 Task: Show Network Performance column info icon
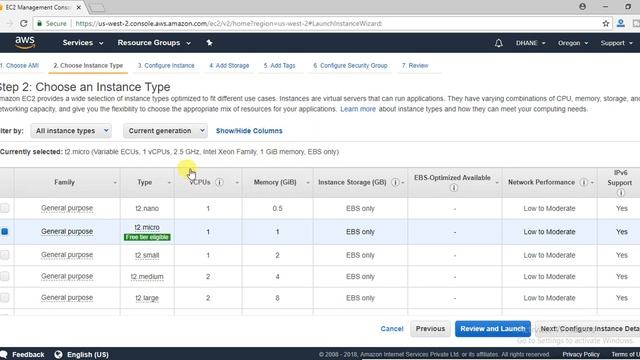[x=584, y=182]
